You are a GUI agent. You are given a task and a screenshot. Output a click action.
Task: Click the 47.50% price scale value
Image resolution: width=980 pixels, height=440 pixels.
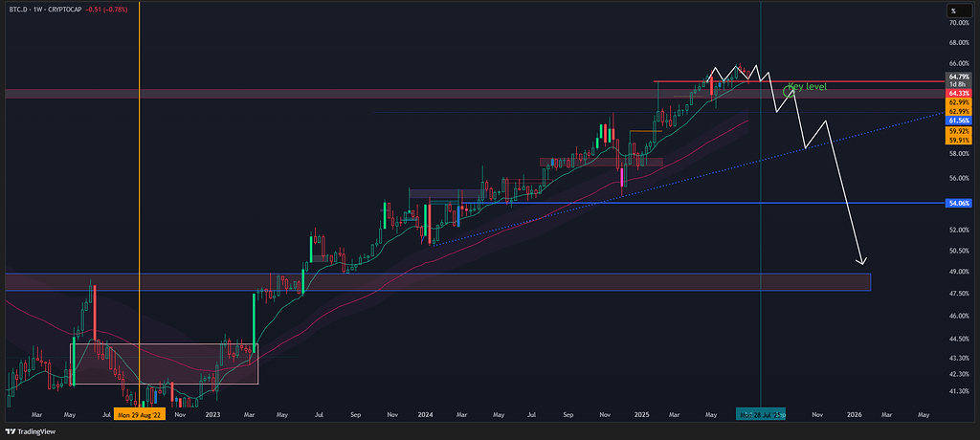click(x=959, y=293)
